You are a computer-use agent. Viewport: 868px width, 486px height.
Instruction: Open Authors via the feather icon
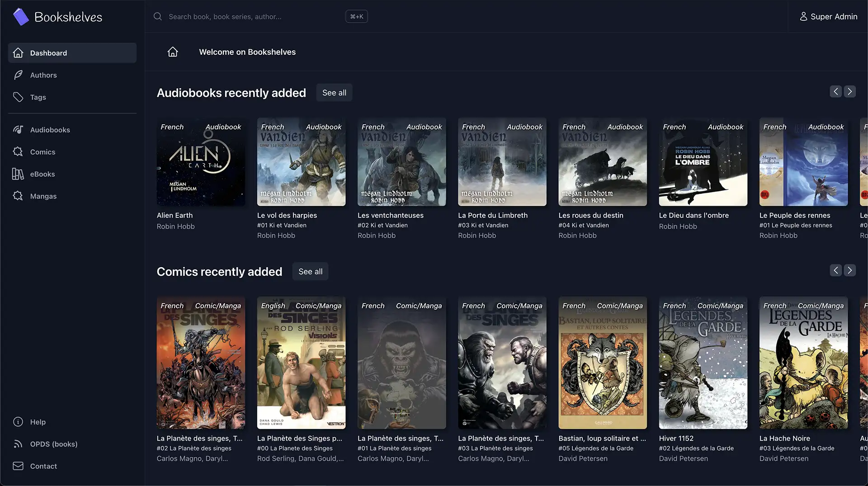click(18, 75)
